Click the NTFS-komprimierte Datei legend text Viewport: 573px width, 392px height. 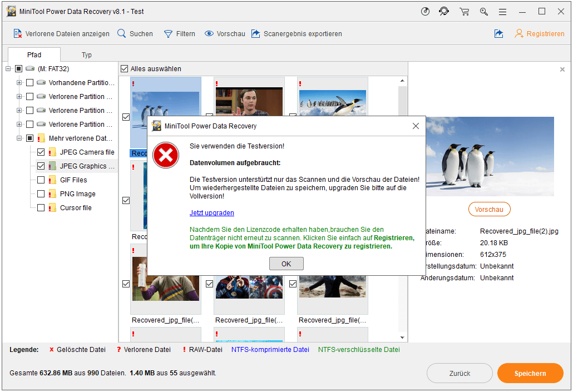click(x=270, y=350)
